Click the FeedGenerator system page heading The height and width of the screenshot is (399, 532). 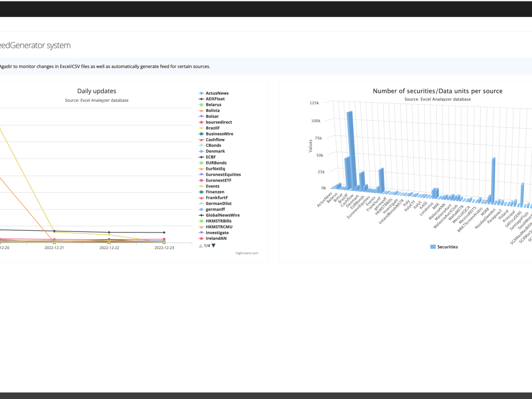click(x=35, y=45)
